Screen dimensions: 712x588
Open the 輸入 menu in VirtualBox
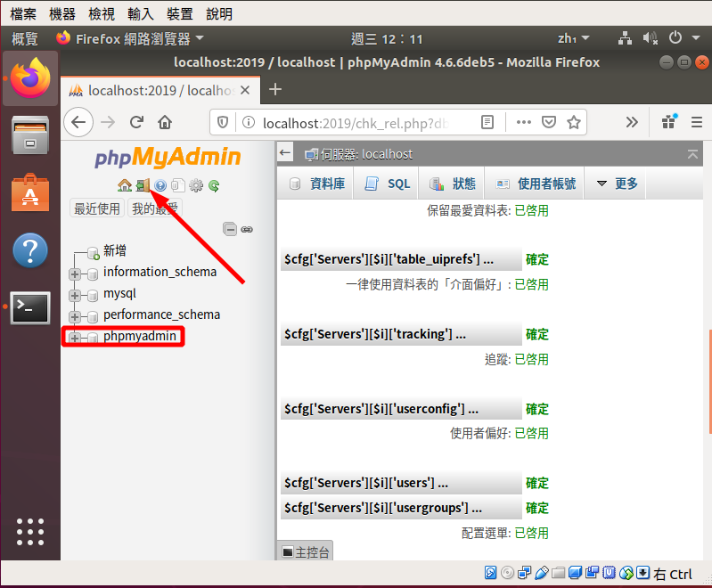tap(140, 13)
